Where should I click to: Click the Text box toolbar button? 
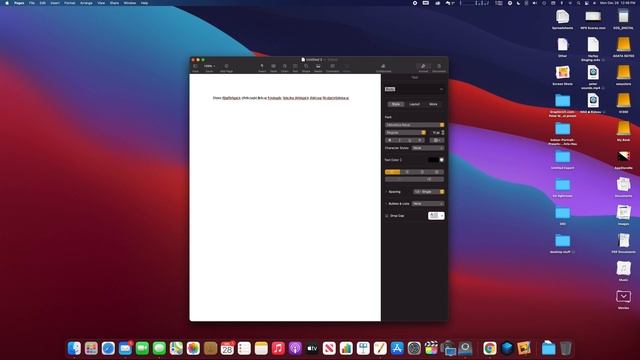pyautogui.click(x=295, y=67)
